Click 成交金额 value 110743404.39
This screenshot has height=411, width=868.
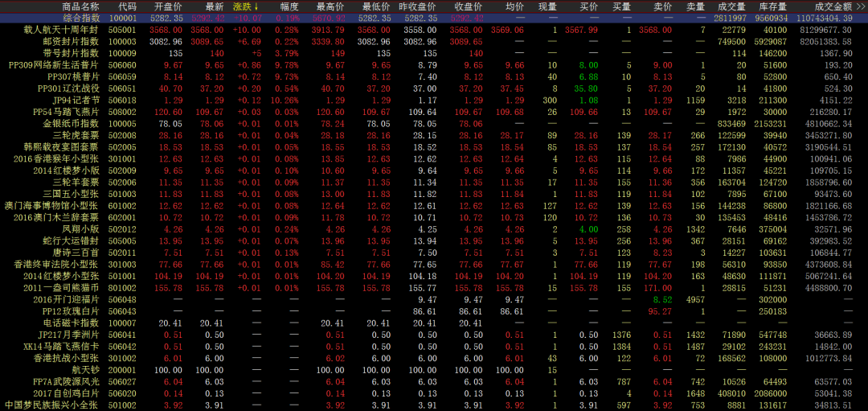(x=825, y=18)
